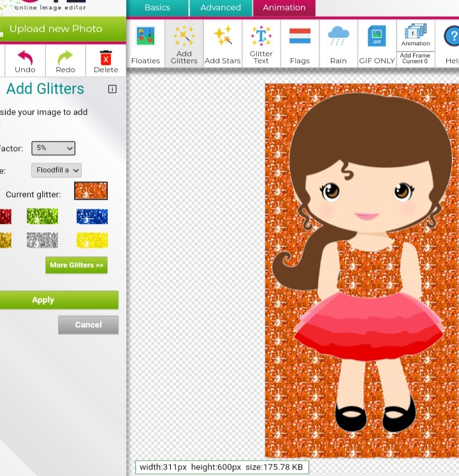
Task: Open the Glitter Text tool
Action: (x=261, y=43)
